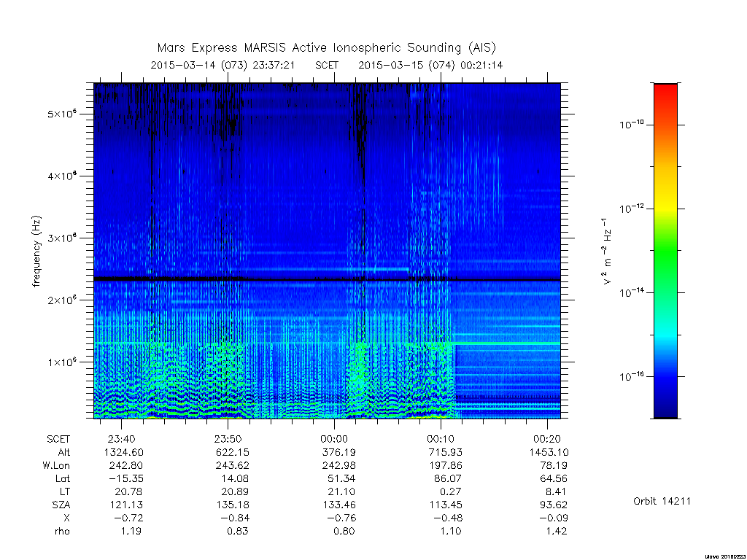The height and width of the screenshot is (560, 747).
Task: Click the green region of color bar
Action: point(665,257)
